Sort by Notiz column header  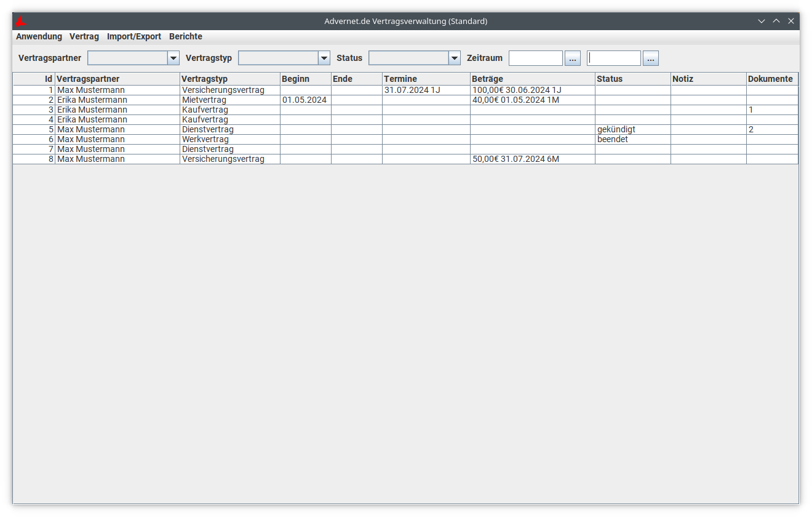click(x=709, y=79)
